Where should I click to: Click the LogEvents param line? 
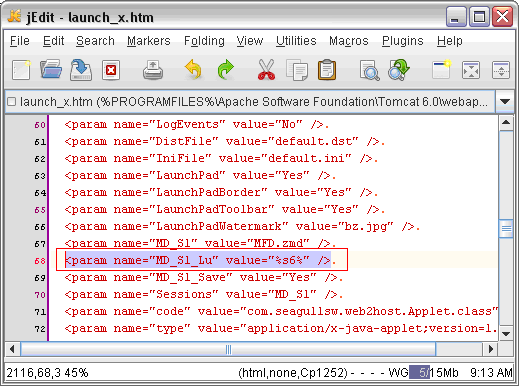(x=197, y=125)
